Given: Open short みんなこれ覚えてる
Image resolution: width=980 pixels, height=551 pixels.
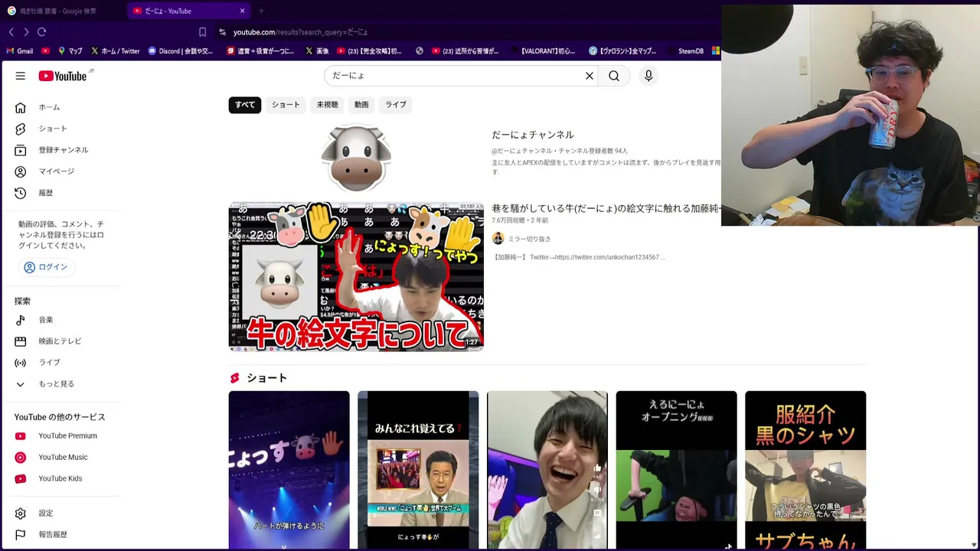Looking at the screenshot, I should coord(418,470).
